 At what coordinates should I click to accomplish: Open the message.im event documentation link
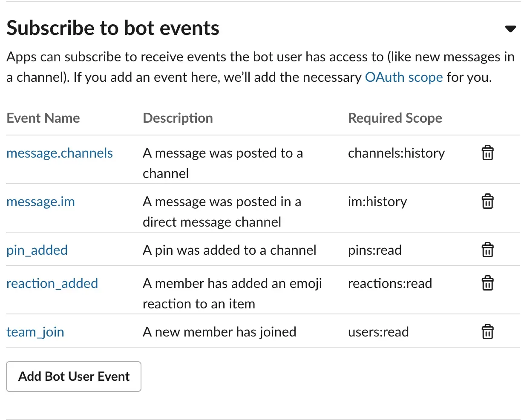(x=40, y=202)
